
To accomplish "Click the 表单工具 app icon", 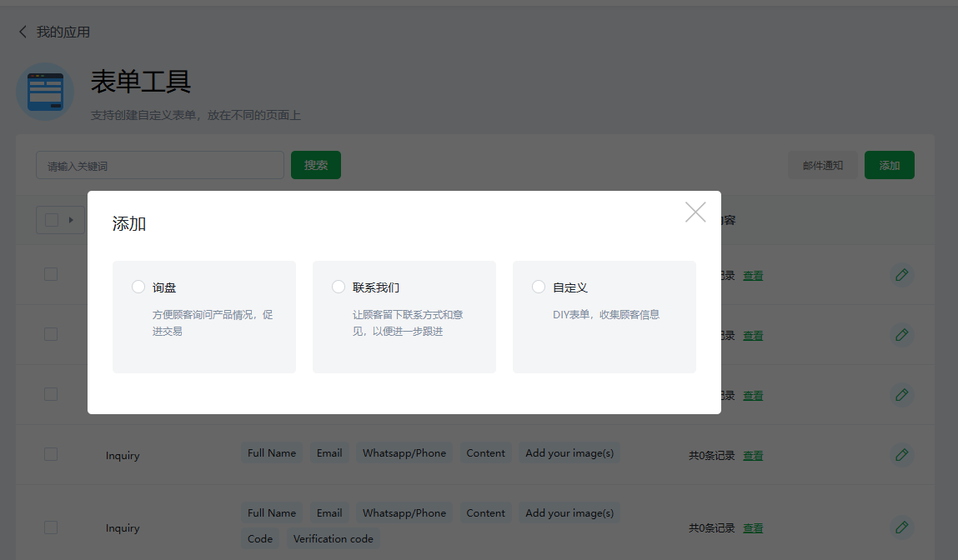I will tap(45, 92).
